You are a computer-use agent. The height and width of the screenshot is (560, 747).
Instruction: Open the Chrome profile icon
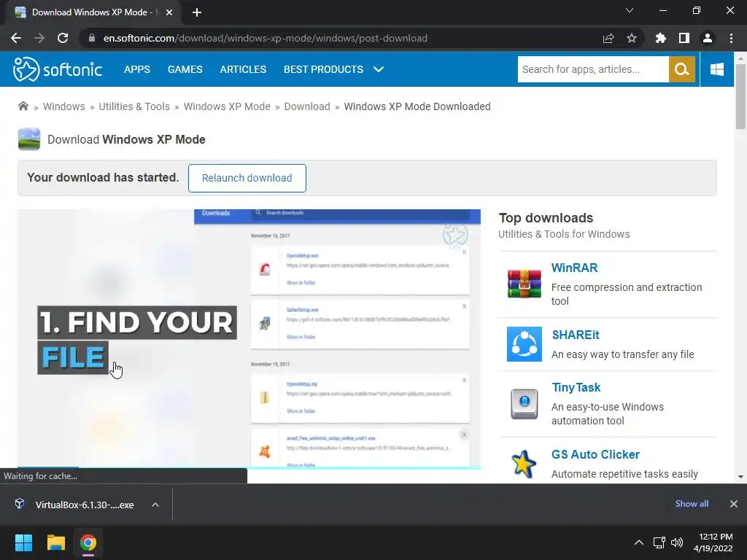pos(708,38)
